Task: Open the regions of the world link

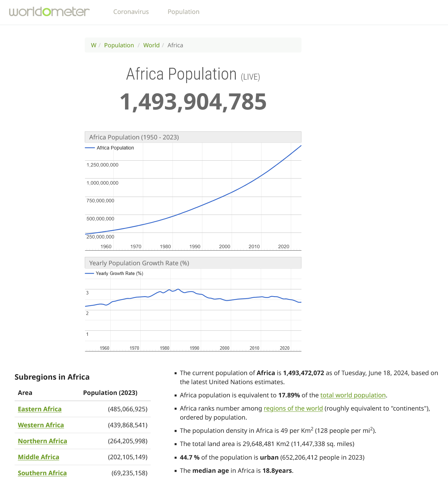Action: point(293,408)
